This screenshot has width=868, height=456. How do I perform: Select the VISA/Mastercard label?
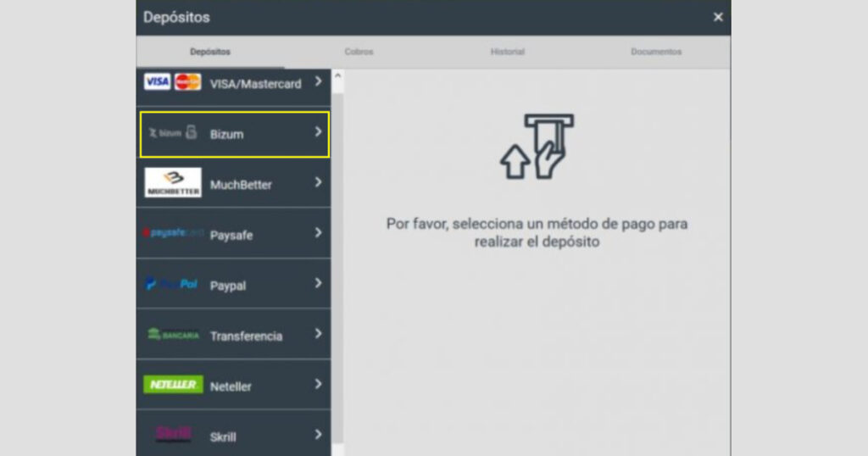256,84
